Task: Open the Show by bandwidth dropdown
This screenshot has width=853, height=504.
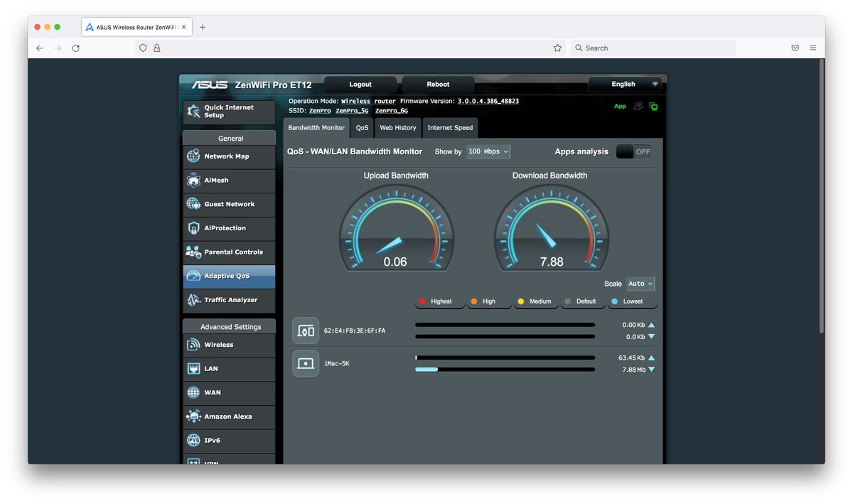Action: [x=488, y=151]
